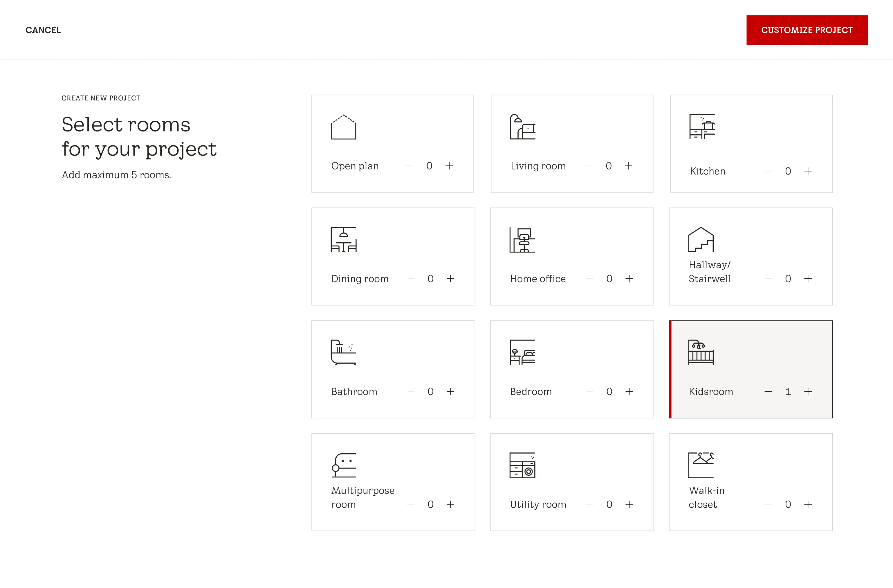893x588 pixels.
Task: Click the Walk-in closet hanger icon
Action: (701, 465)
